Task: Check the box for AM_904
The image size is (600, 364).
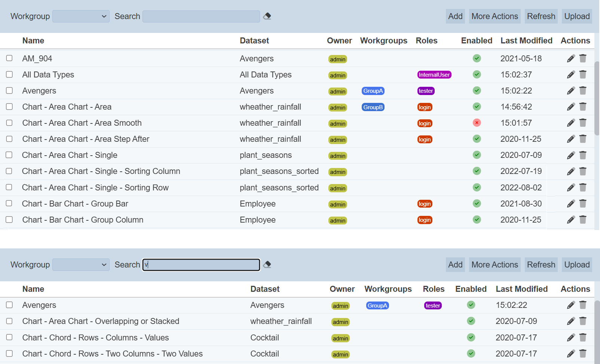Action: tap(9, 58)
